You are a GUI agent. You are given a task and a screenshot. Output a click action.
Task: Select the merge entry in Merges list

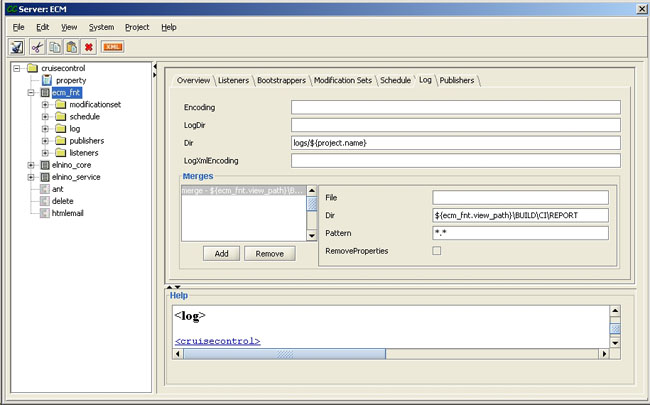coord(244,191)
